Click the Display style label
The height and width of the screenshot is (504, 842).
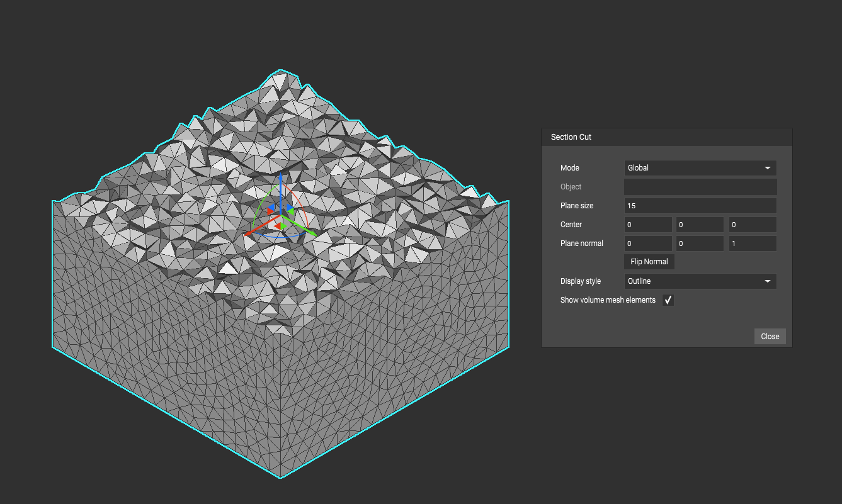click(x=581, y=281)
